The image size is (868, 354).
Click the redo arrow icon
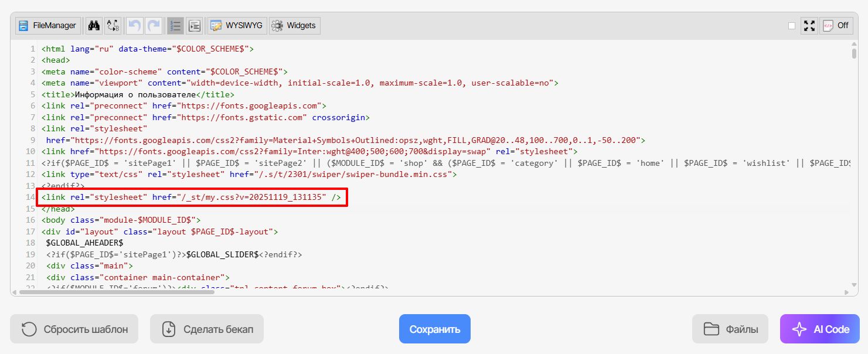tap(154, 26)
